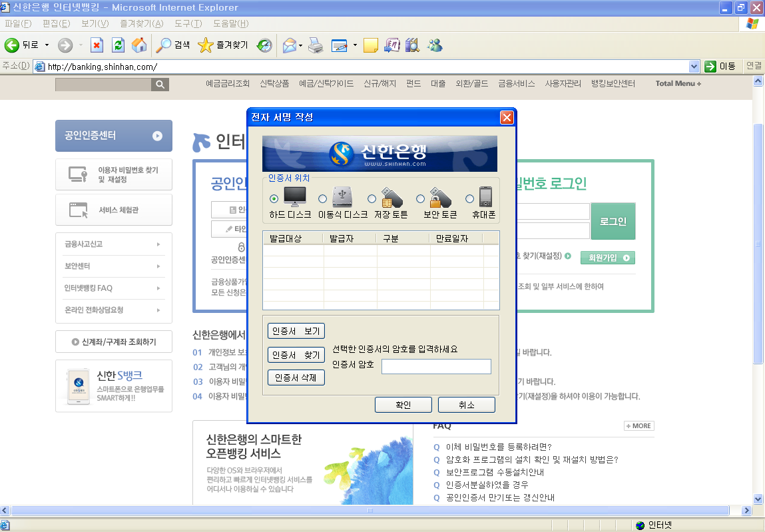Screen dimensions: 765x532
Task: Open the Home page icon
Action: click(x=139, y=45)
